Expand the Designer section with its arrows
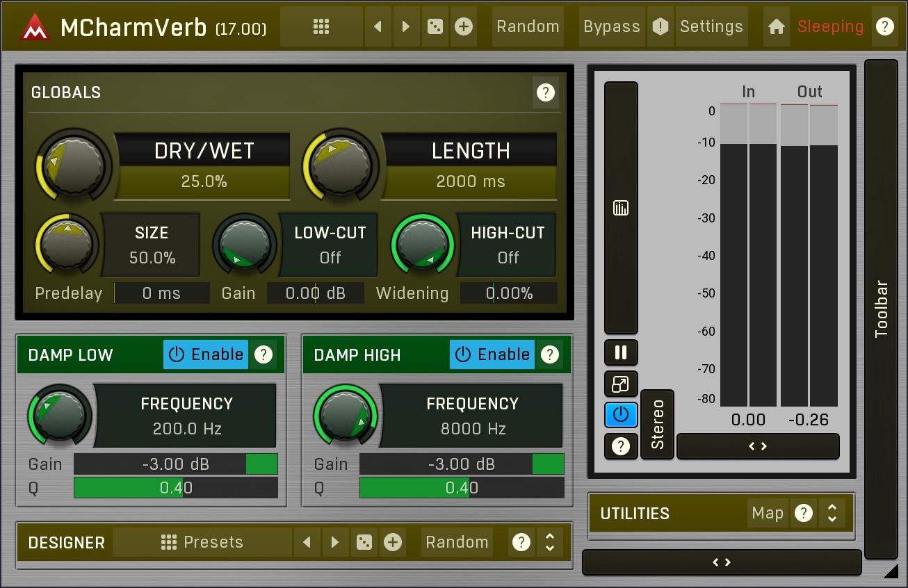The width and height of the screenshot is (908, 588). [x=550, y=542]
